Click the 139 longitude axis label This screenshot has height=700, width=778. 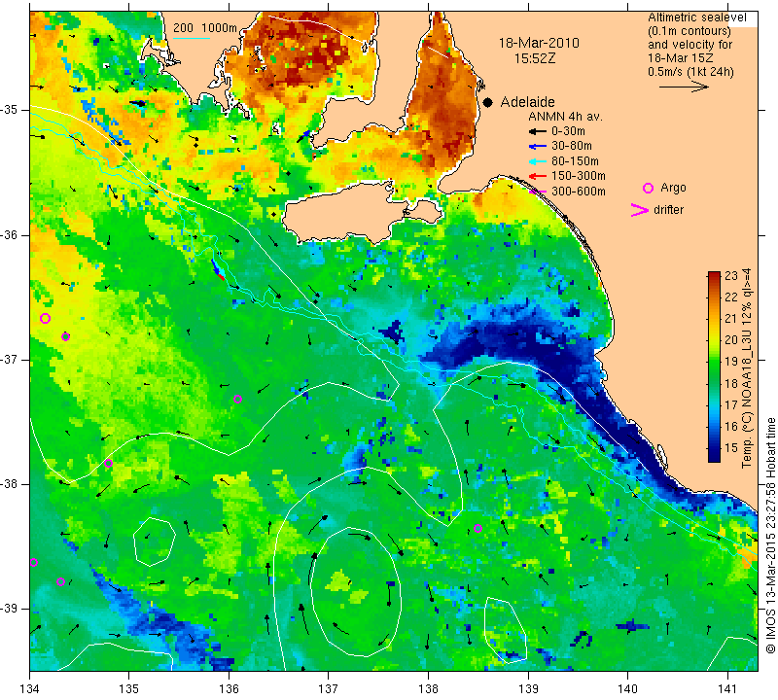[528, 689]
